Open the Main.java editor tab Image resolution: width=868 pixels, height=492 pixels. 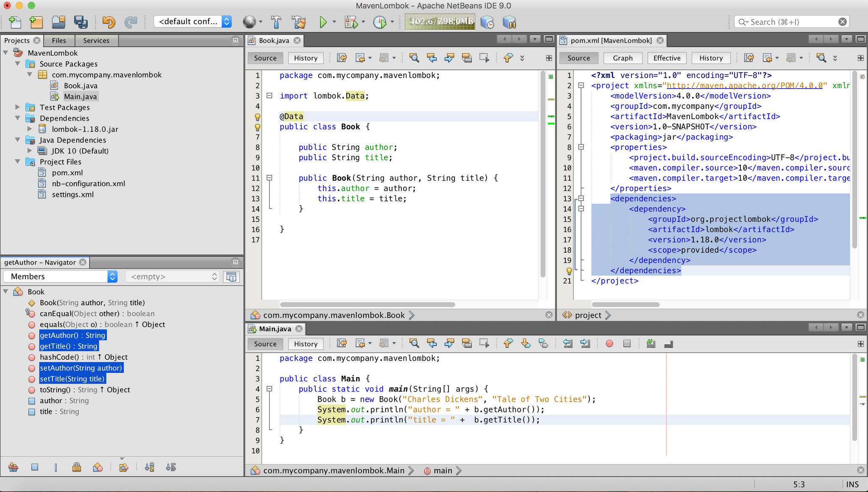click(x=275, y=329)
